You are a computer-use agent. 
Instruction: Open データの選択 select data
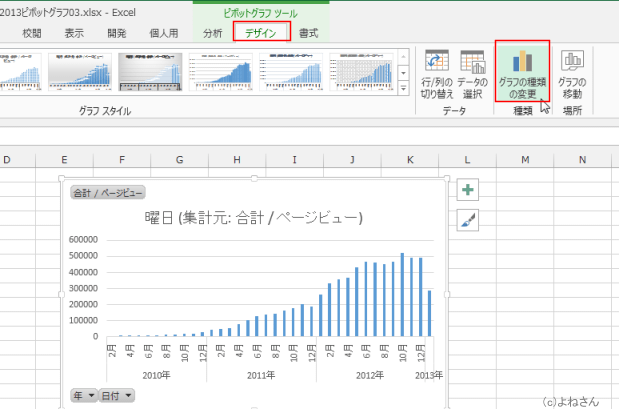473,74
